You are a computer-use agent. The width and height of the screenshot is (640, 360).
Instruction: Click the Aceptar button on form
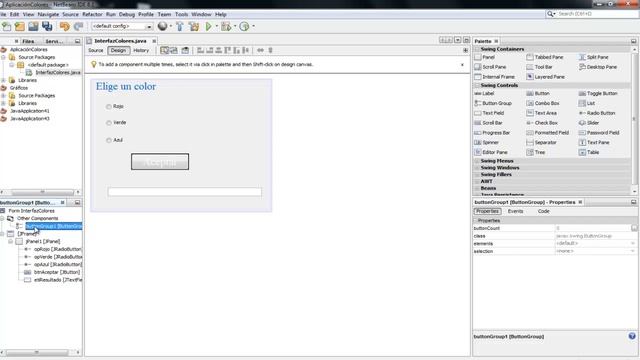pyautogui.click(x=160, y=162)
